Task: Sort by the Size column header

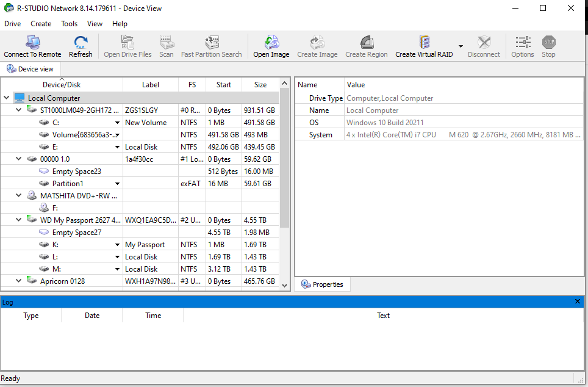Action: pyautogui.click(x=260, y=85)
